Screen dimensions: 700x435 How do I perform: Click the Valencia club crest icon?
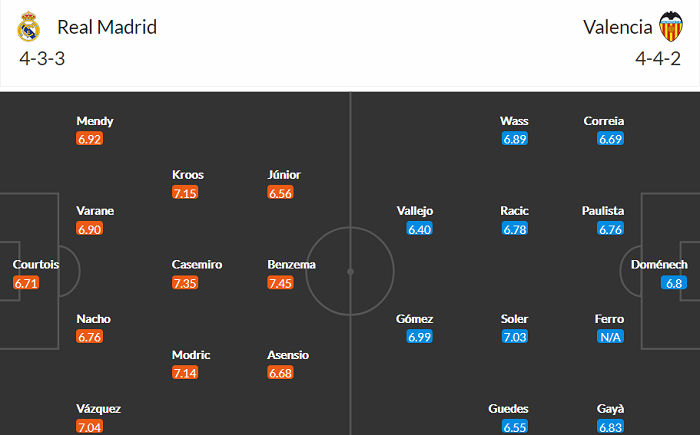pos(671,27)
